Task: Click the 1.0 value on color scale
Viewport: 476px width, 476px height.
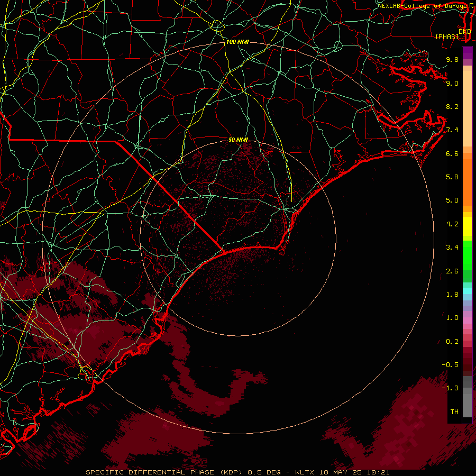Action: click(452, 318)
